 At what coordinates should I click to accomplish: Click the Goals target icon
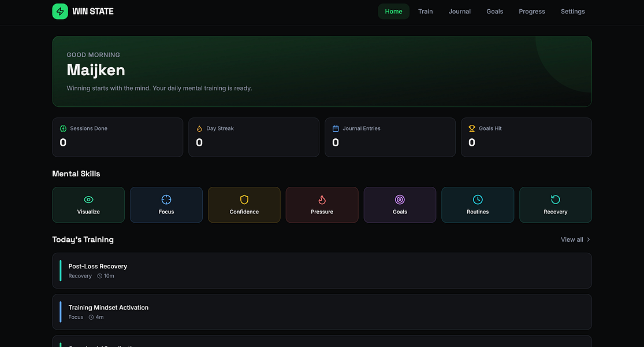(x=400, y=200)
